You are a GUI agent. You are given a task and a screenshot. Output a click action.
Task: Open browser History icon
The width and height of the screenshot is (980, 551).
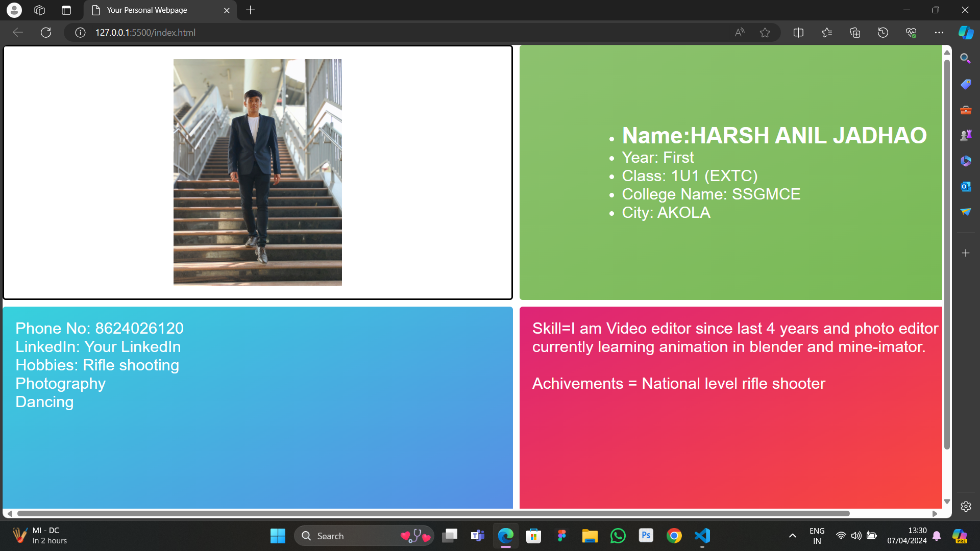click(x=883, y=33)
